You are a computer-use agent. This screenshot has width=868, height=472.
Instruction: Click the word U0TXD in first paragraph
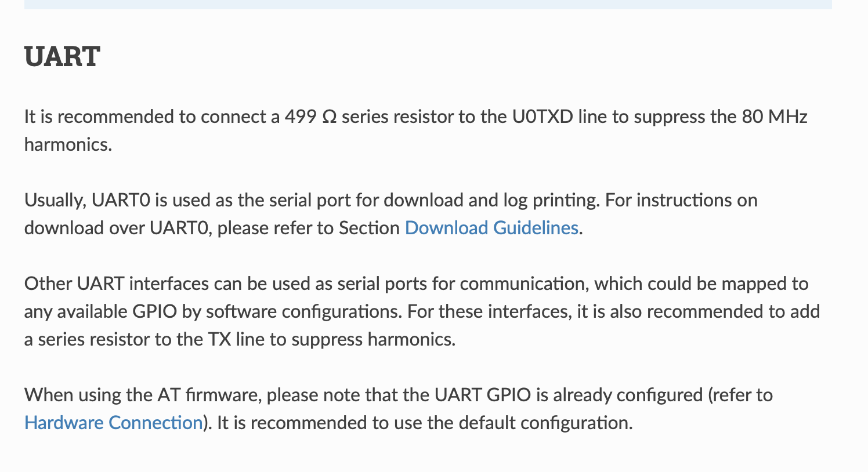pos(542,117)
